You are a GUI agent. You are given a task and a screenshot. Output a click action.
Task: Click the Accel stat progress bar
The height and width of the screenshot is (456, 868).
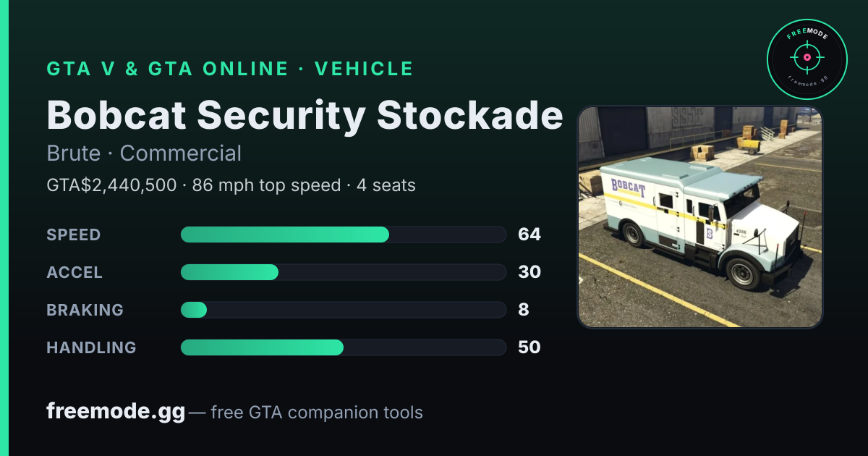pyautogui.click(x=343, y=272)
